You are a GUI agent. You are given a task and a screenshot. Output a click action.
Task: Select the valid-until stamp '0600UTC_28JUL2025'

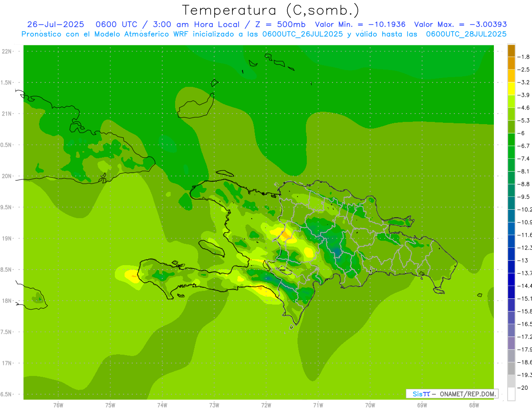point(466,34)
